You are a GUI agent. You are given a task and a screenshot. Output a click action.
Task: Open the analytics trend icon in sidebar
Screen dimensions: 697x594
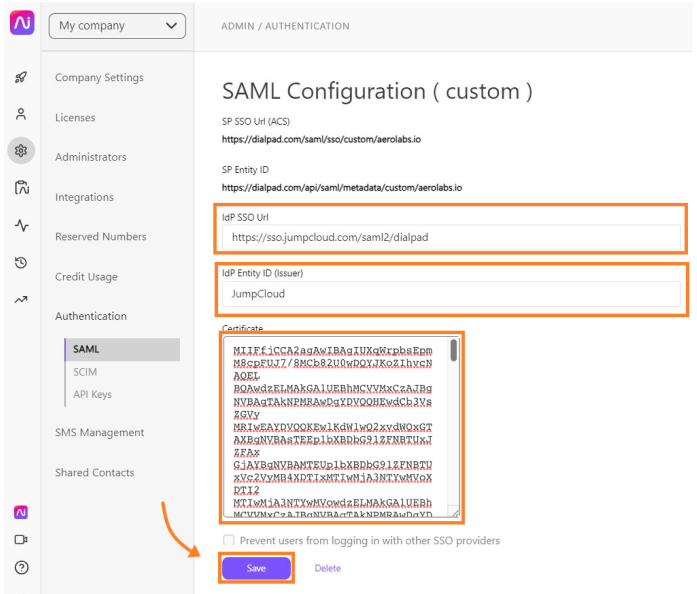tap(21, 300)
